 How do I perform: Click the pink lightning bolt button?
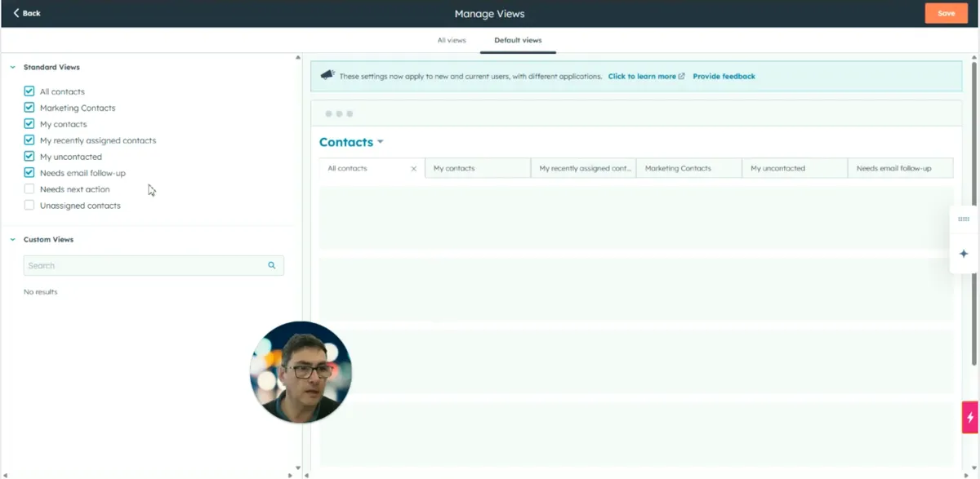tap(970, 417)
